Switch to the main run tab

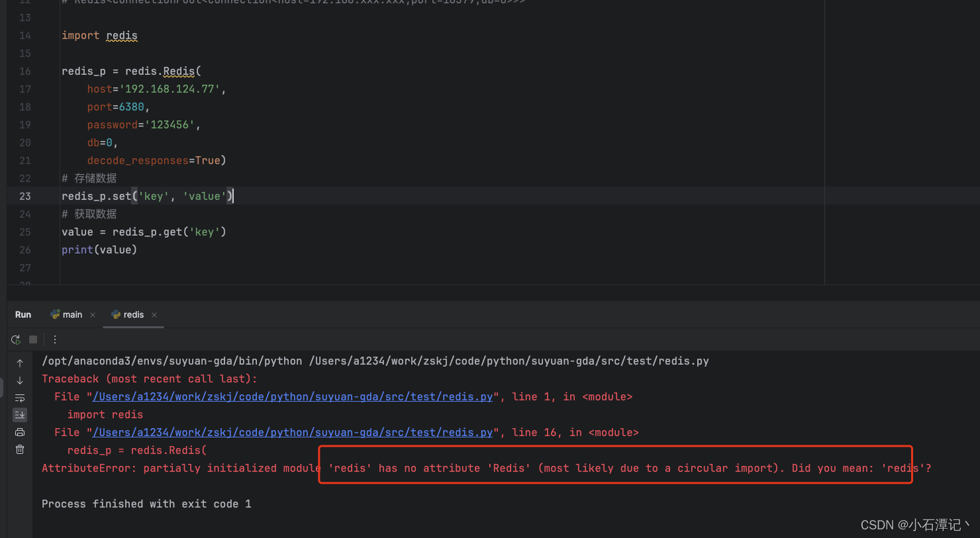67,315
